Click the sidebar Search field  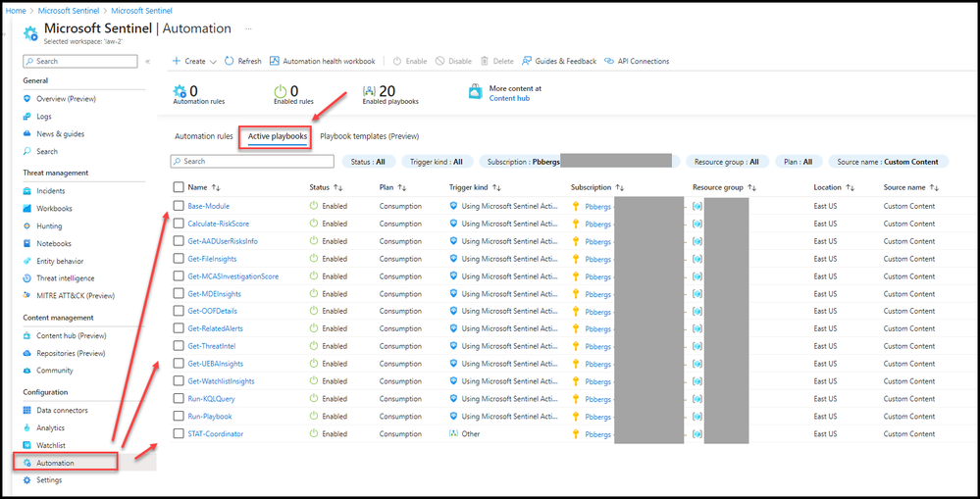click(80, 61)
